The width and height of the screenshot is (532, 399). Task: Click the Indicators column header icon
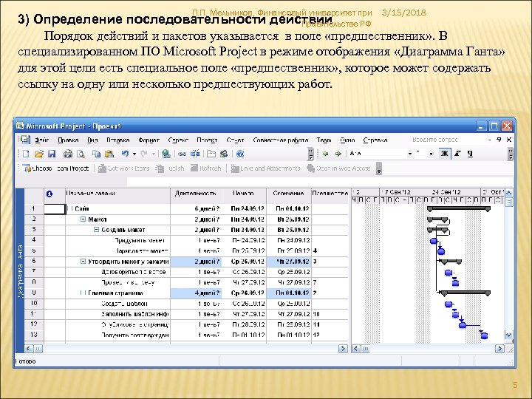coord(50,194)
